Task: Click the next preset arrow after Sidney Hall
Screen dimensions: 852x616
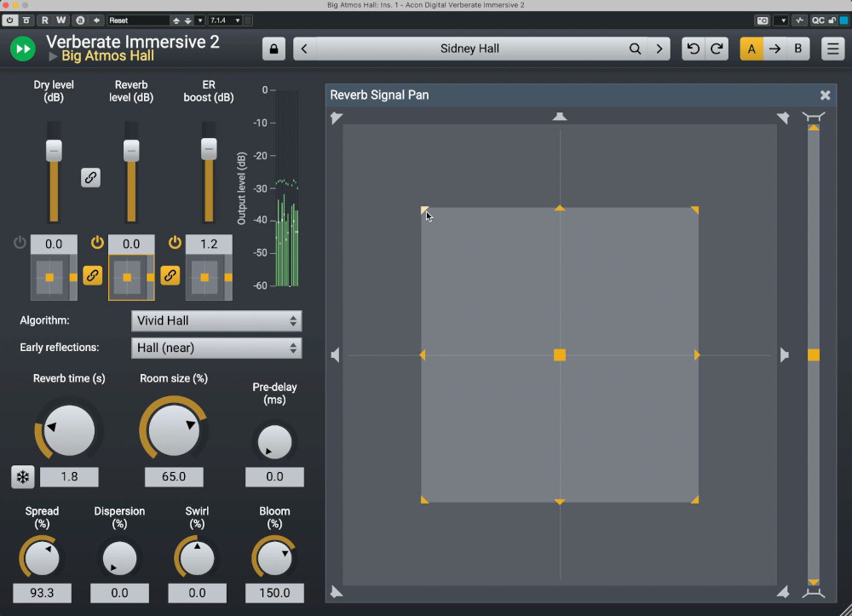Action: [659, 49]
